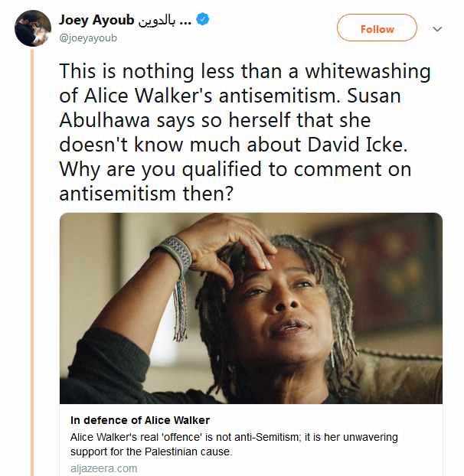Click the beaded bracelet in the preview photo
This screenshot has height=476, width=464.
tap(175, 255)
